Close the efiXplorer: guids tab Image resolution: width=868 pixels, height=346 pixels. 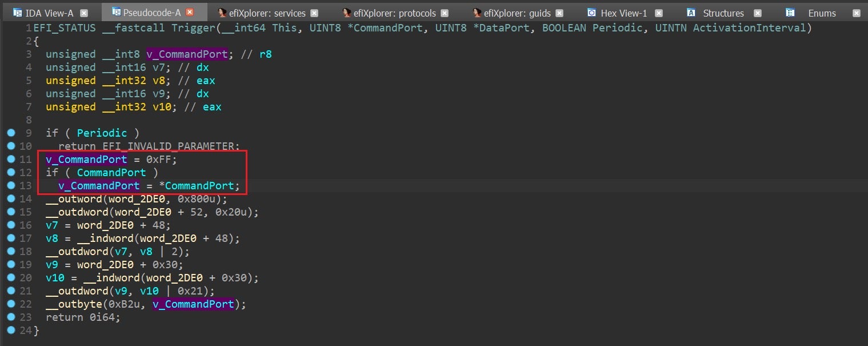tap(559, 13)
